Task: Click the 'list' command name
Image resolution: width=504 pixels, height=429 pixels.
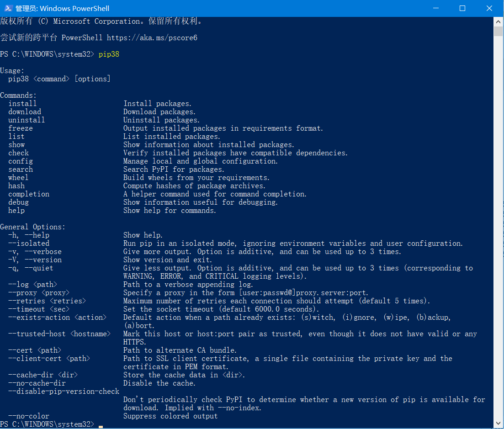Action: 16,137
